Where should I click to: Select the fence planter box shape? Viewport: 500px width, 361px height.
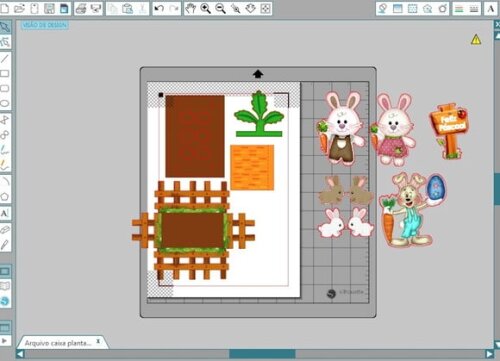193,230
